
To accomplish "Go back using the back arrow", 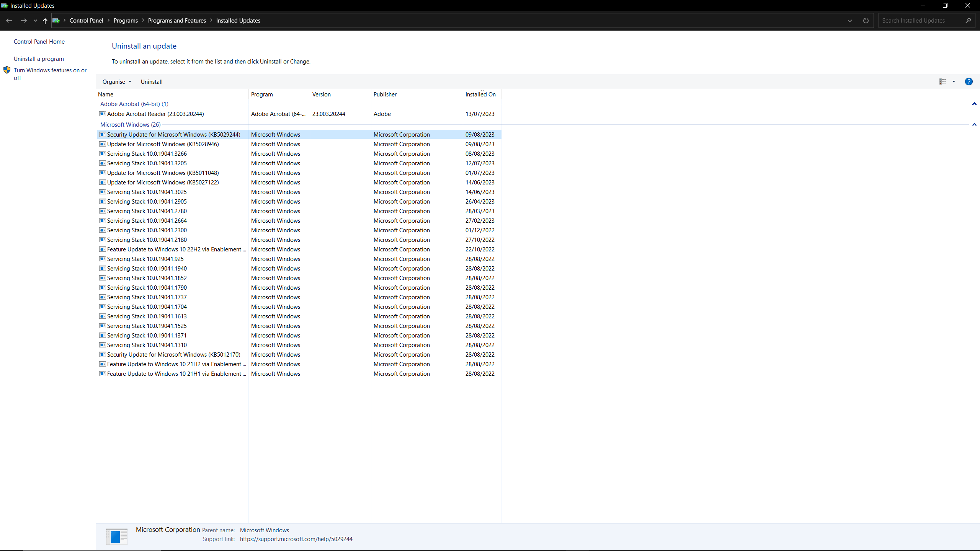I will 9,21.
